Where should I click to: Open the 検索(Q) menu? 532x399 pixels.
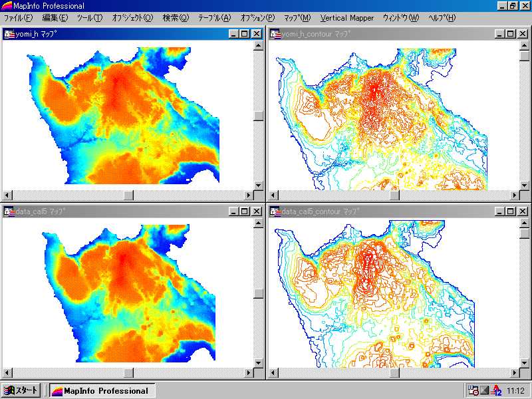pos(176,18)
